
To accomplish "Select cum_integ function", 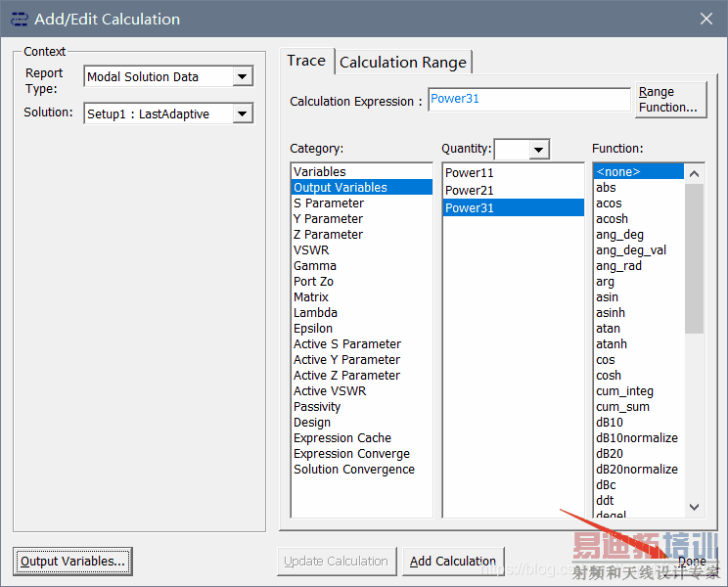I will pos(639,391).
